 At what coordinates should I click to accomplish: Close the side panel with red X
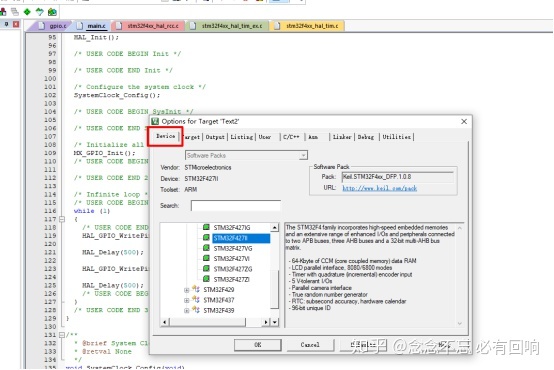coord(16,24)
